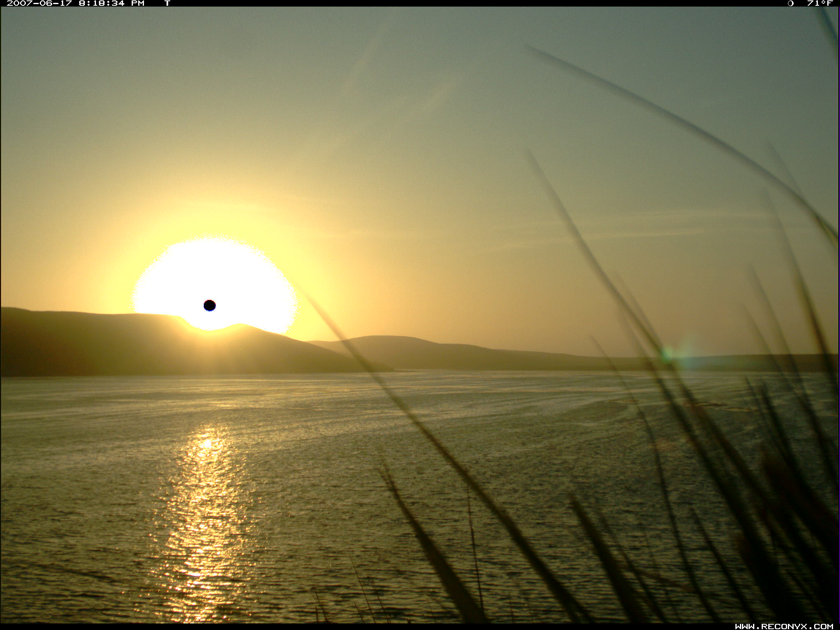Click the 'T' trigger indicator in header
The width and height of the screenshot is (840, 630).
pos(167,3)
